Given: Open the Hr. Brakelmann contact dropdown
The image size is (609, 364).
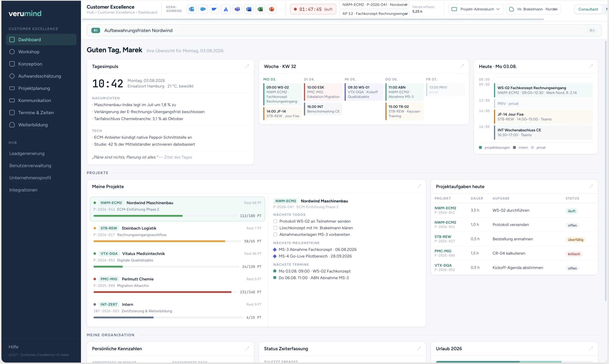Looking at the screenshot, I should [533, 9].
